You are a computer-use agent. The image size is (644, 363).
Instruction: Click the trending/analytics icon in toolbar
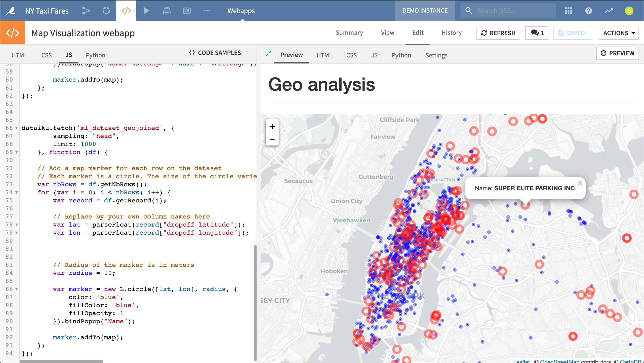pyautogui.click(x=609, y=11)
